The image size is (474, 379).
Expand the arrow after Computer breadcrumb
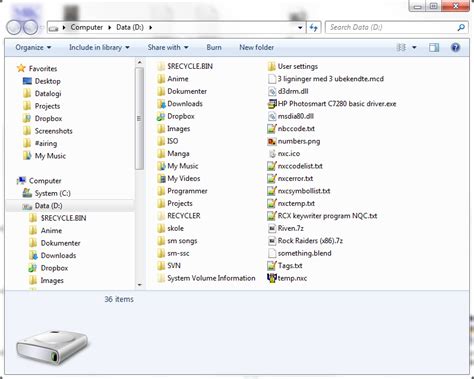click(x=109, y=27)
